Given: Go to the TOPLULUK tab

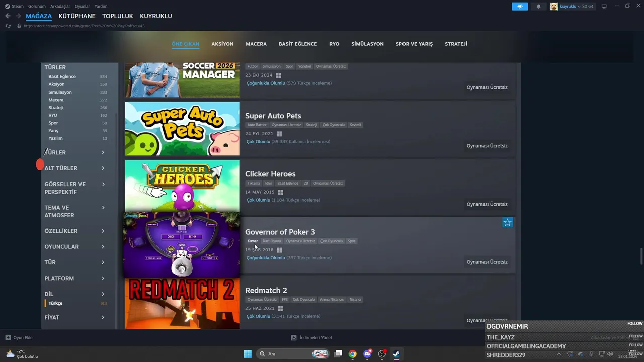Looking at the screenshot, I should (x=118, y=16).
